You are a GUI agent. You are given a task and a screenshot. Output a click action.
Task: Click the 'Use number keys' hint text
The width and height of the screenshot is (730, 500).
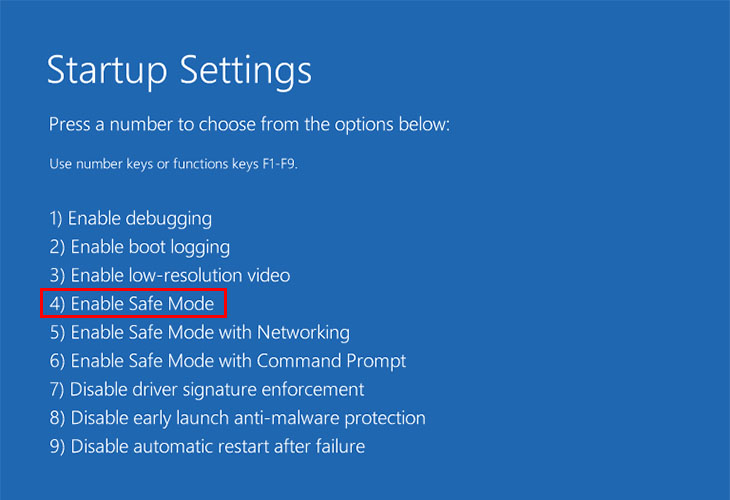[x=173, y=164]
